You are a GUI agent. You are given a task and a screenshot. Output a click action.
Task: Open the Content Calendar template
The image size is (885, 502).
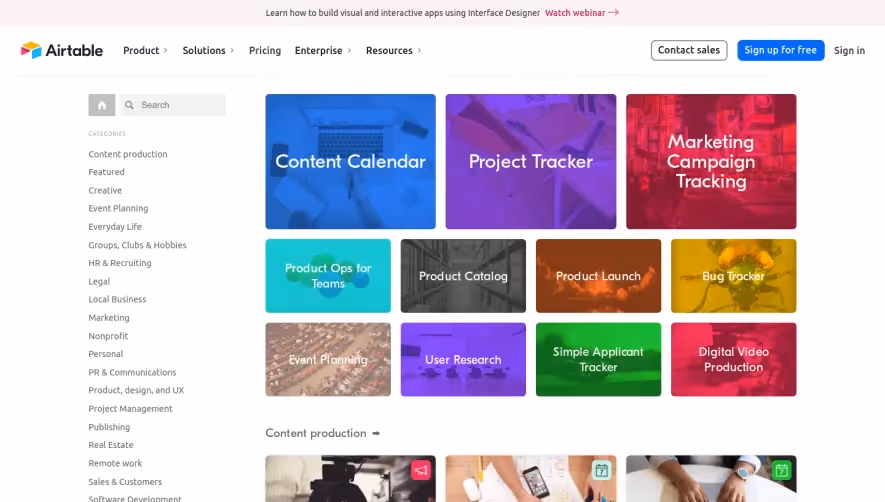(x=351, y=161)
